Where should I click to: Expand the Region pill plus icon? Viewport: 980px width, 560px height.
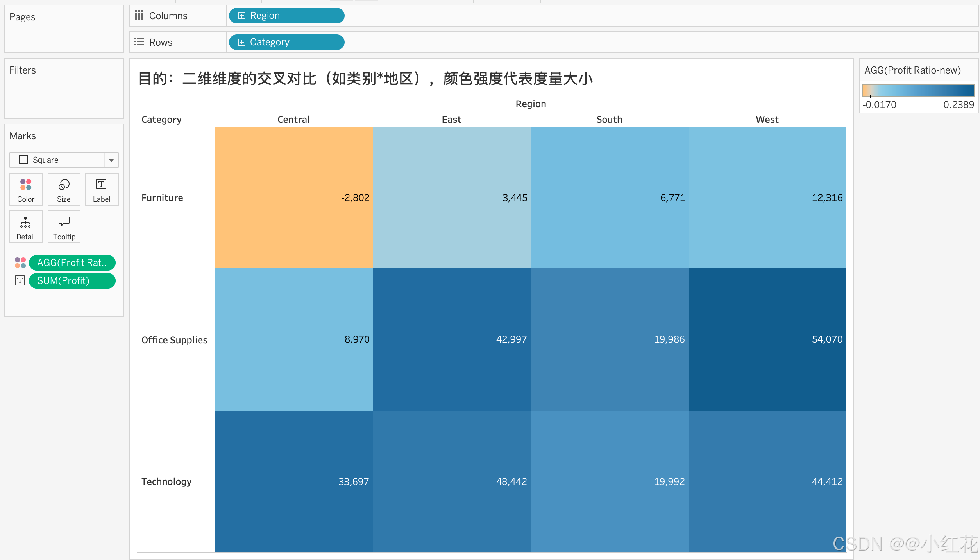[242, 16]
